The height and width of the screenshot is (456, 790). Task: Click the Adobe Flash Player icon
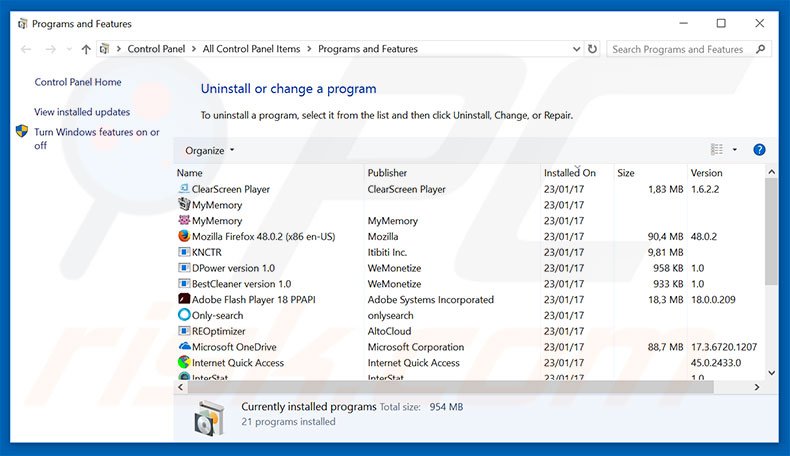click(x=184, y=299)
